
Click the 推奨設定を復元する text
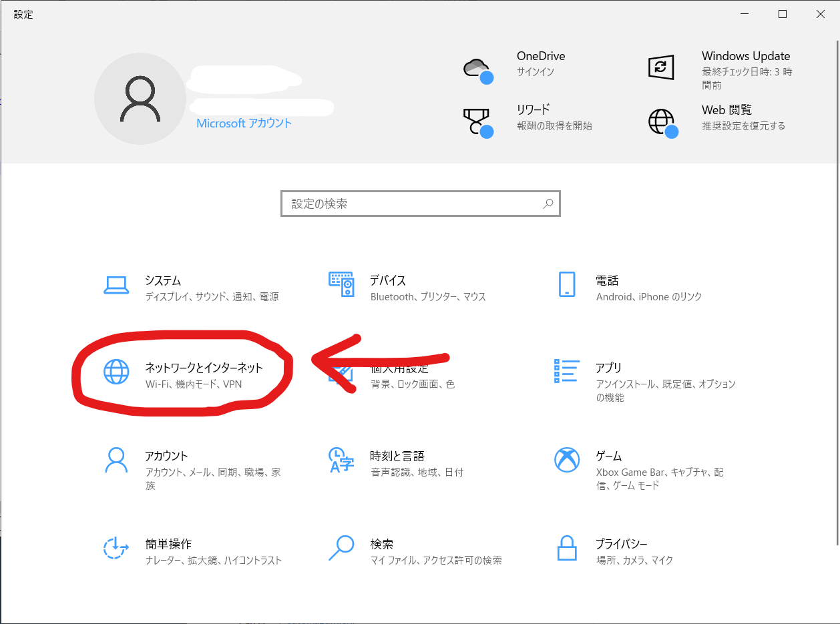pos(743,125)
